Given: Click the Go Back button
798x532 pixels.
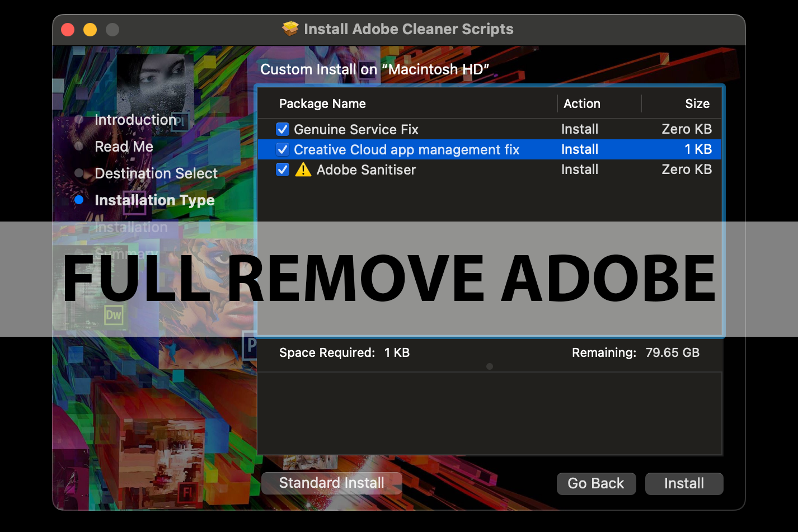Looking at the screenshot, I should [596, 483].
